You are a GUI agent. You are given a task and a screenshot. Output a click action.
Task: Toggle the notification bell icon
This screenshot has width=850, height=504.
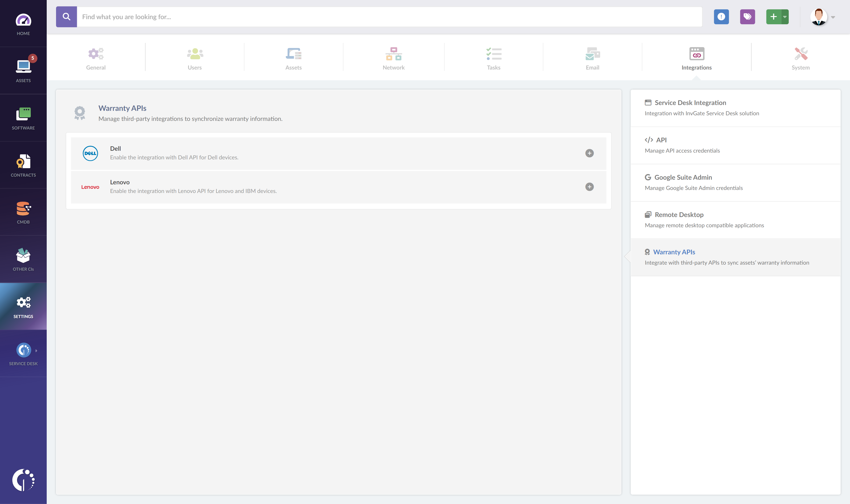click(721, 16)
